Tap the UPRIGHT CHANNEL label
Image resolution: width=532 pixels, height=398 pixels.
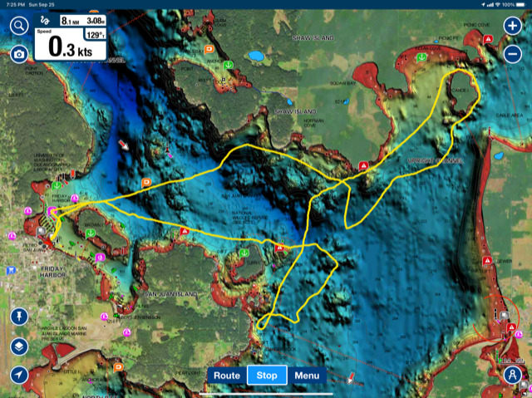pos(436,160)
